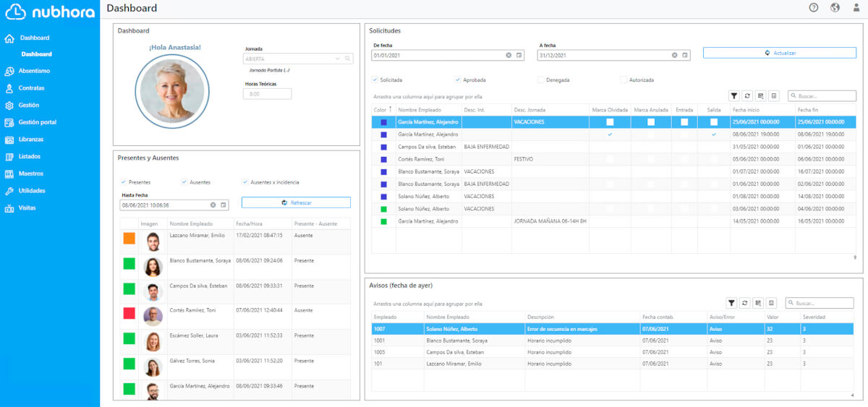
Task: Enable the Denegada checkbox
Action: point(540,80)
